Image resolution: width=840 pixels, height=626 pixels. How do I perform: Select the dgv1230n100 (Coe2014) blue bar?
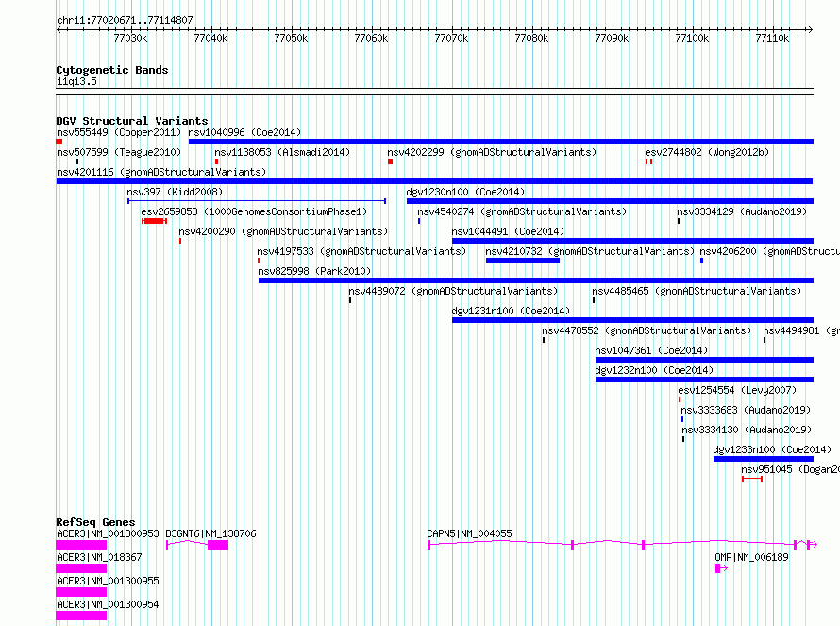point(610,201)
